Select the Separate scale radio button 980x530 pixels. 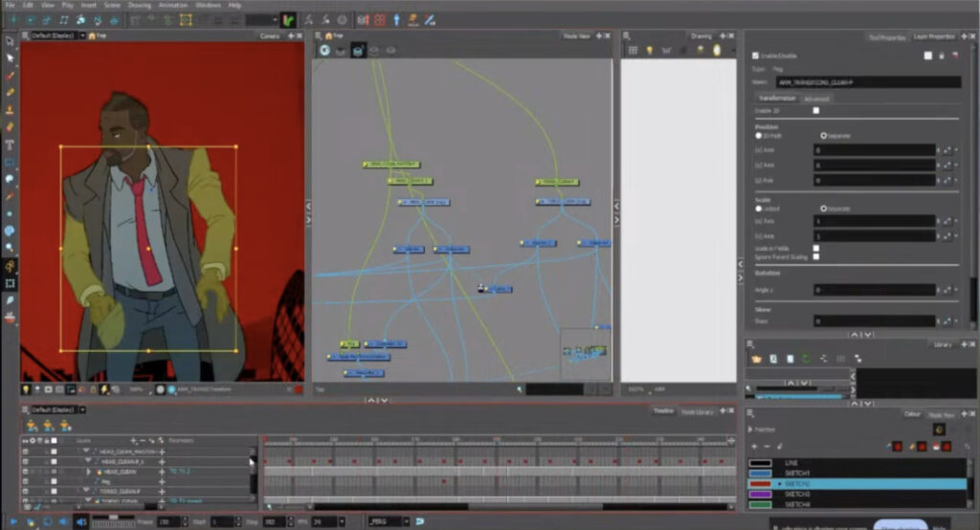point(823,209)
